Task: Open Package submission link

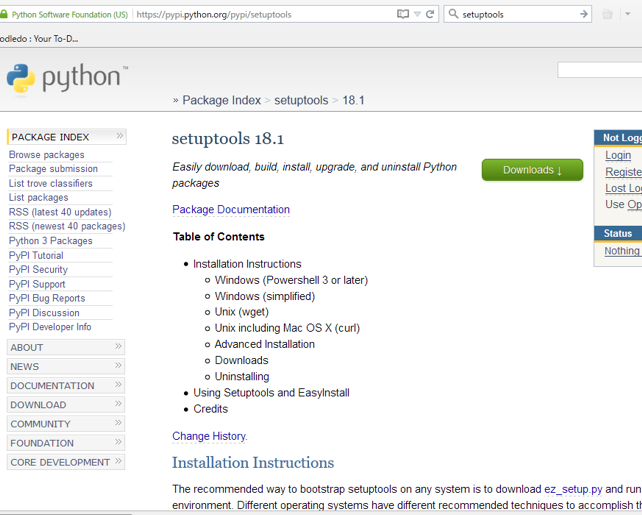Action: [x=53, y=169]
